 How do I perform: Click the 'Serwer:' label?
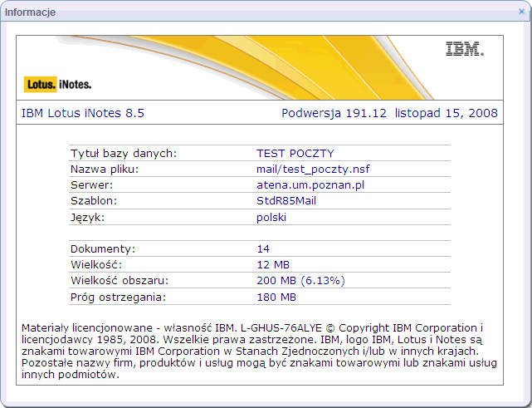coord(91,185)
